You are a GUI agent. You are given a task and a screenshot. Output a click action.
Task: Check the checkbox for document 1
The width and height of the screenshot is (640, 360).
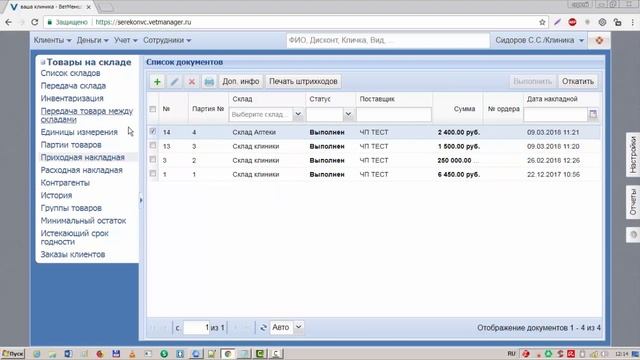pyautogui.click(x=153, y=173)
